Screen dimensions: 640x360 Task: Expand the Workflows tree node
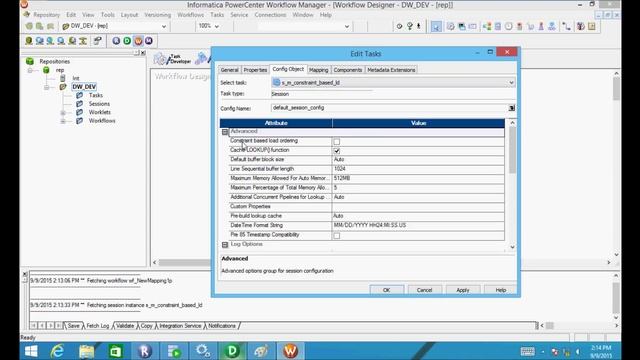tap(63, 121)
